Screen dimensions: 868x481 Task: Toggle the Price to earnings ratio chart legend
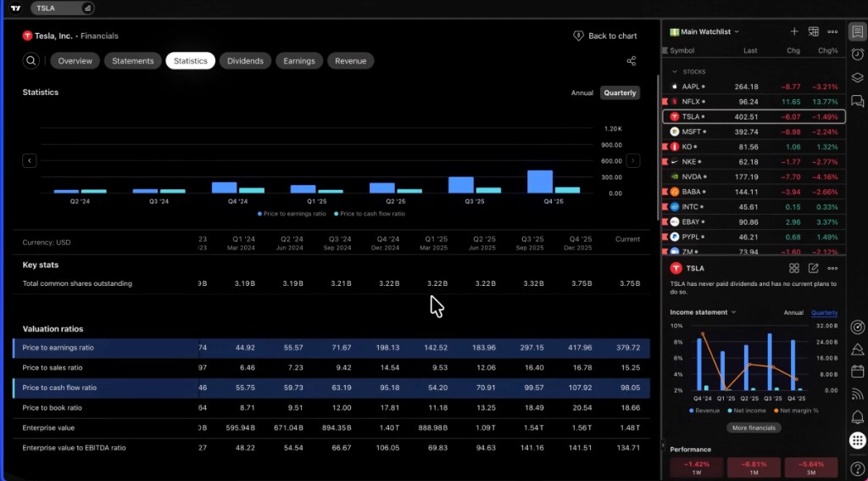pyautogui.click(x=292, y=214)
